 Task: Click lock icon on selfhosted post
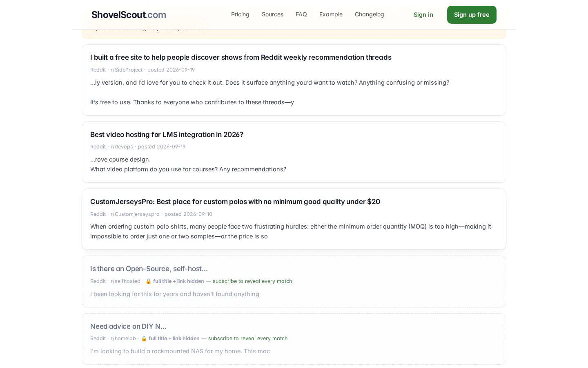[149, 281]
